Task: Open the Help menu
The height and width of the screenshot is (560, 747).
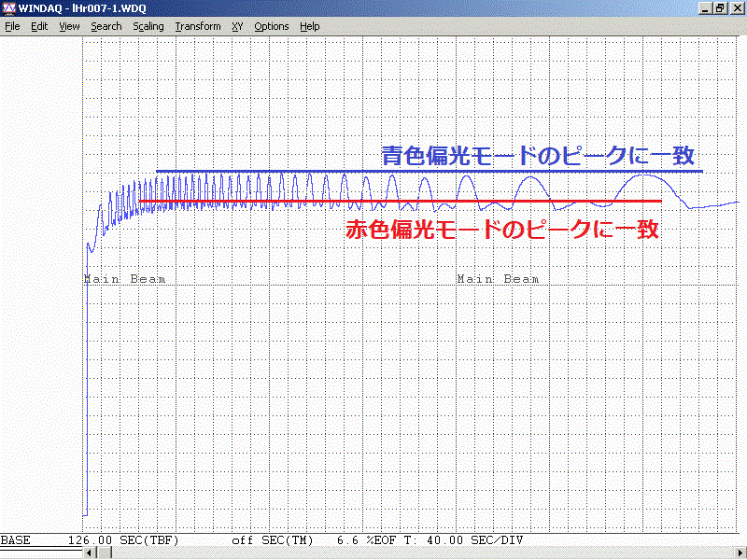Action: click(310, 27)
